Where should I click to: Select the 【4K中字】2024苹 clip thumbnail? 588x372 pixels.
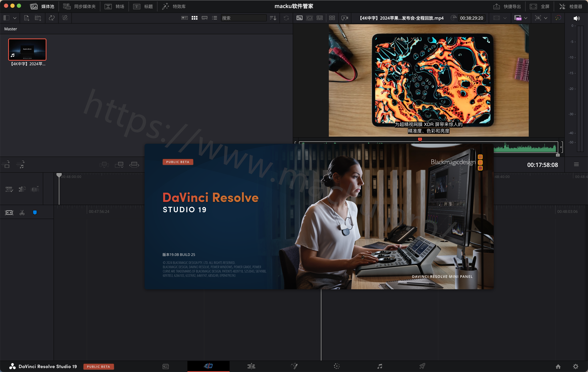(27, 50)
